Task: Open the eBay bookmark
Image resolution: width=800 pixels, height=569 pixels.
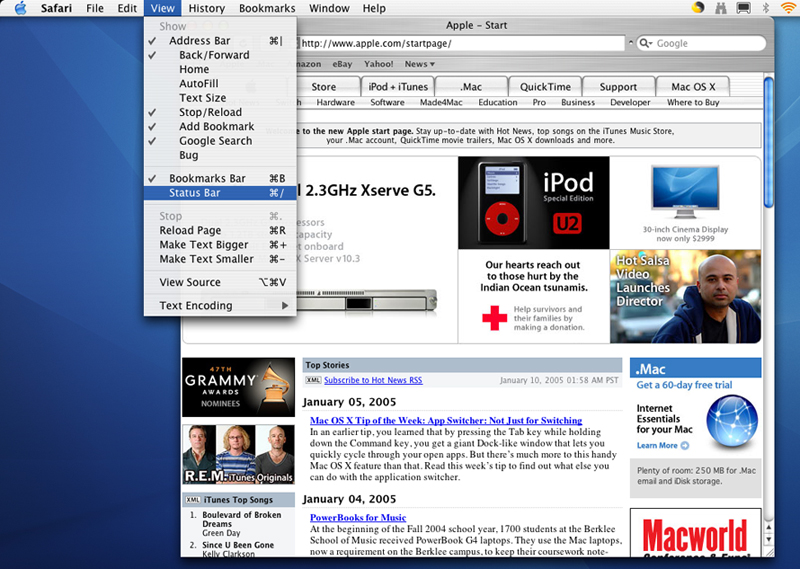Action: pyautogui.click(x=342, y=64)
